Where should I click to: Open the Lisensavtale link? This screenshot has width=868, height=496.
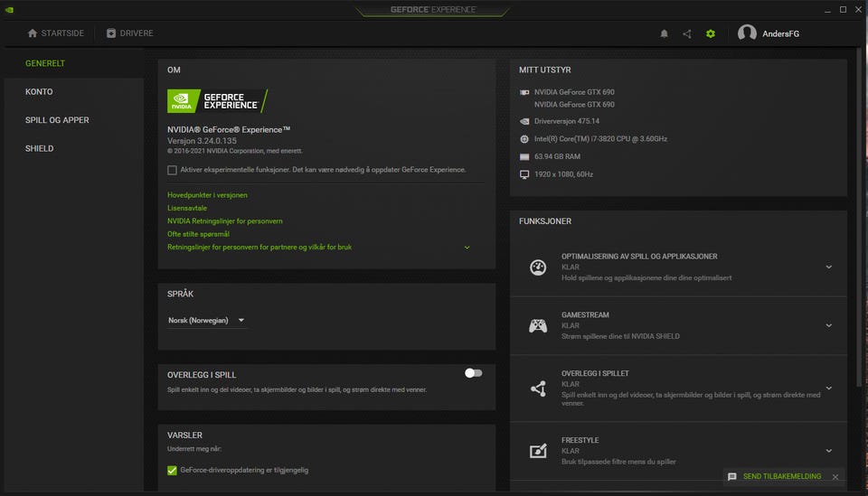[187, 208]
